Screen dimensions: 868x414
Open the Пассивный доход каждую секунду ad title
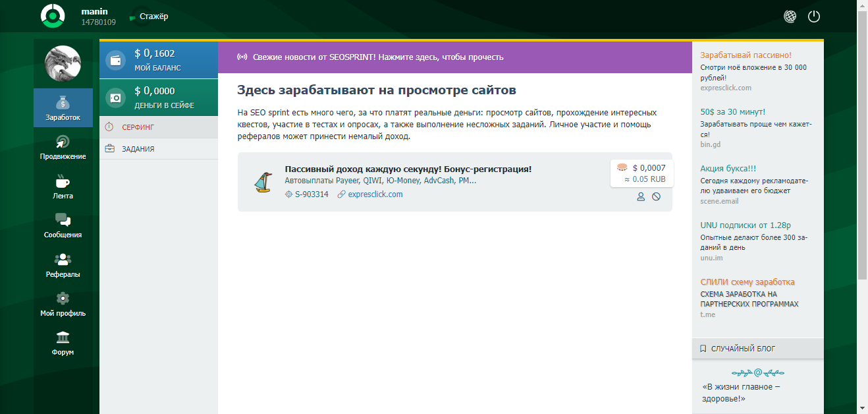408,169
